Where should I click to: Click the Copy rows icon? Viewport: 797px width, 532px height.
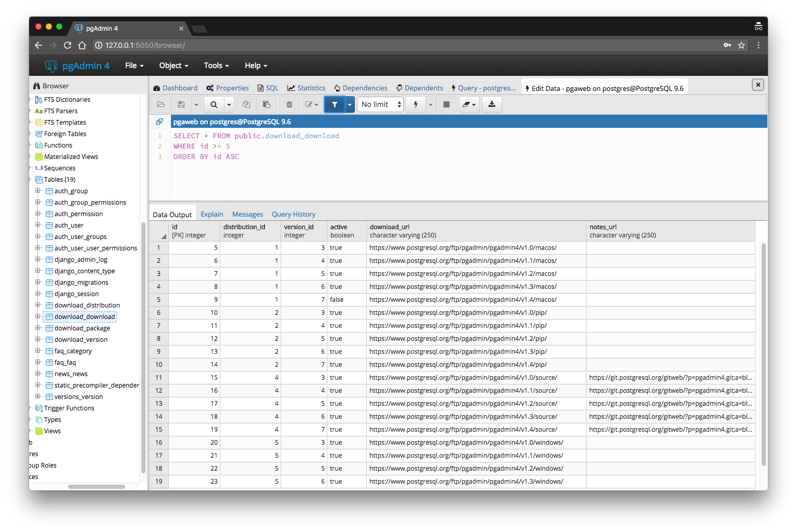tap(246, 104)
